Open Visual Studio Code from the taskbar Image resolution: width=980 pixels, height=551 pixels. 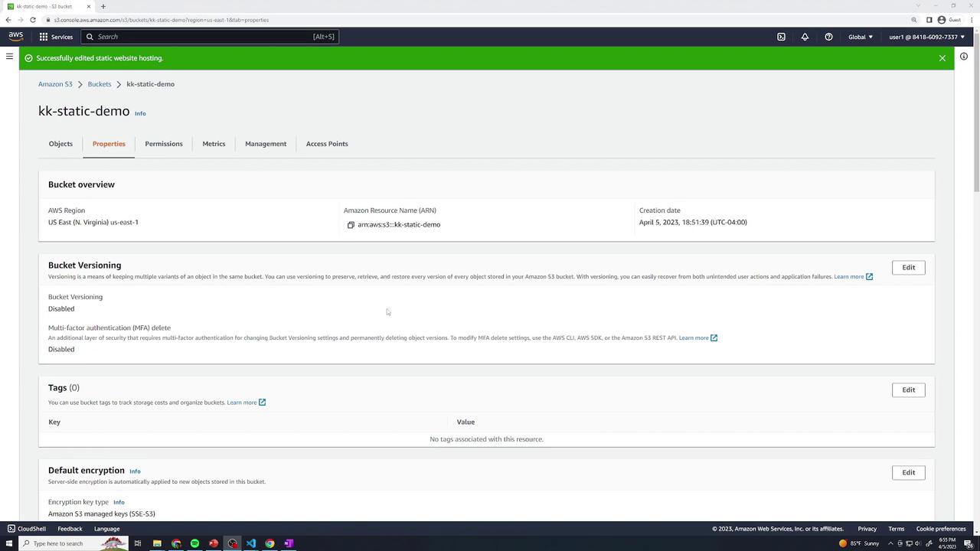click(251, 543)
